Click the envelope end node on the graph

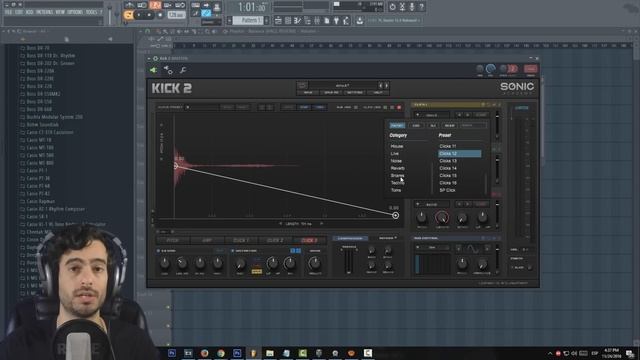[x=396, y=216]
